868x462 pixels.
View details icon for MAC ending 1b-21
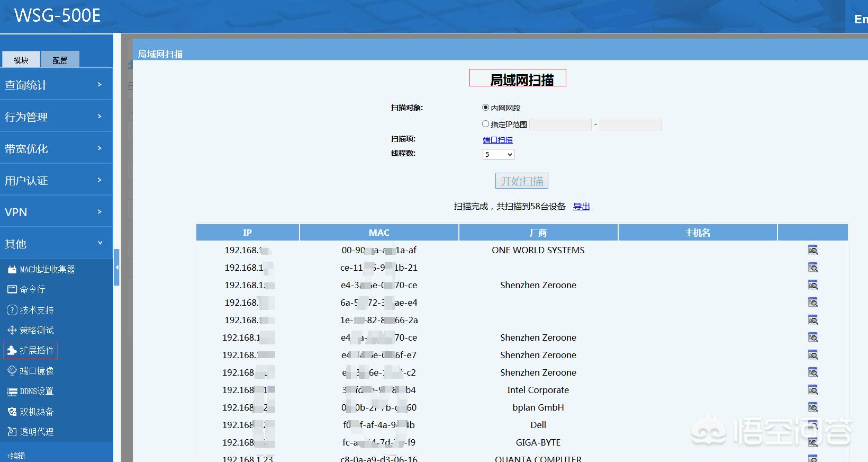pos(813,268)
